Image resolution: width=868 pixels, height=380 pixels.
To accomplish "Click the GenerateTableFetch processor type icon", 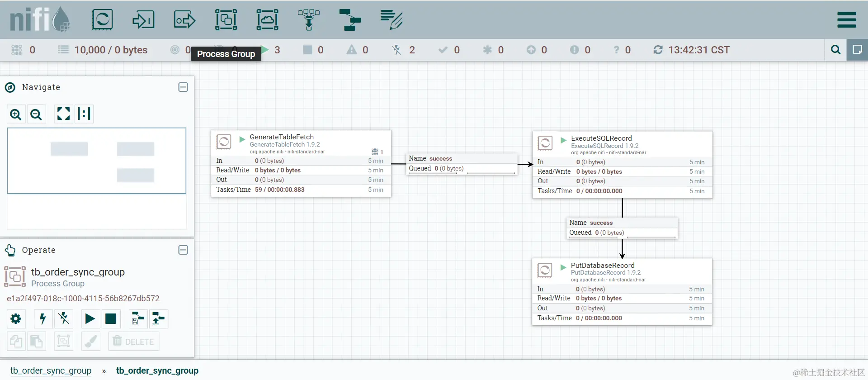I will (x=224, y=142).
